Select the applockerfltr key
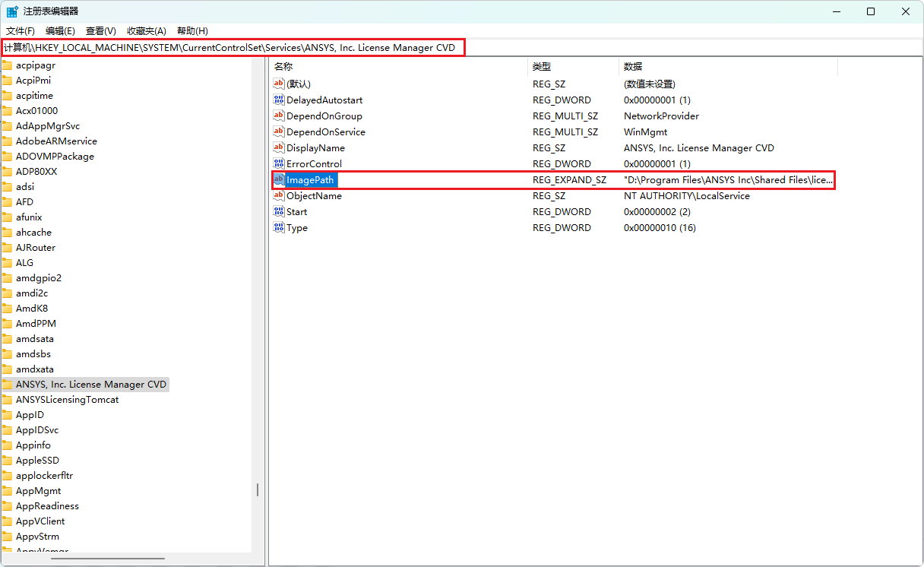 (44, 476)
